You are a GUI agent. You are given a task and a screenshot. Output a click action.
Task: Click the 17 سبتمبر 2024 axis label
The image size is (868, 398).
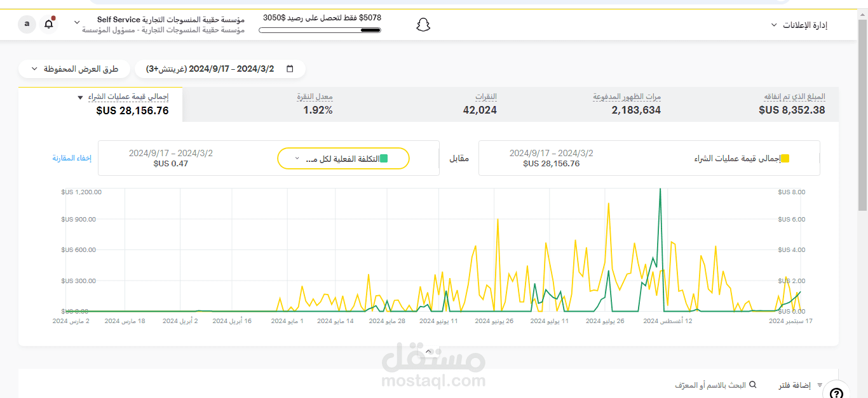pyautogui.click(x=790, y=321)
